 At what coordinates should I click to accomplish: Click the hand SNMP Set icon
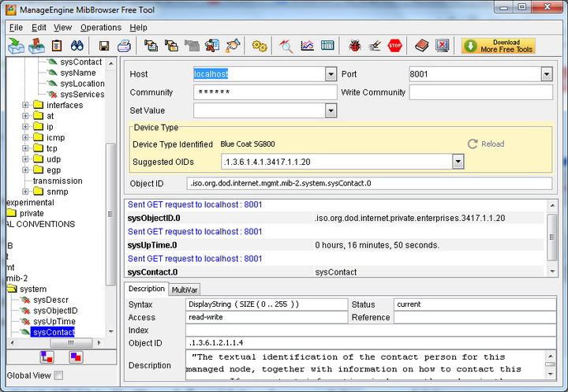point(233,46)
